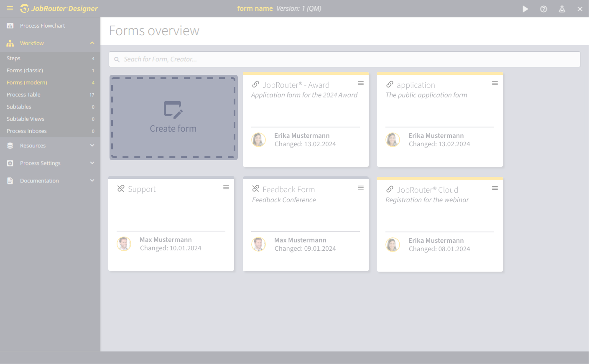Click 'Changed: 10.01.2024' on Support card

[x=171, y=248]
